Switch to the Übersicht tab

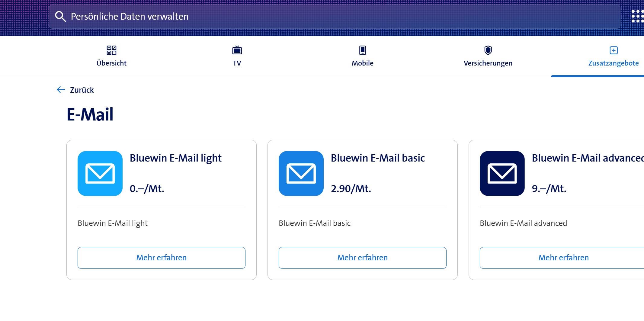111,63
